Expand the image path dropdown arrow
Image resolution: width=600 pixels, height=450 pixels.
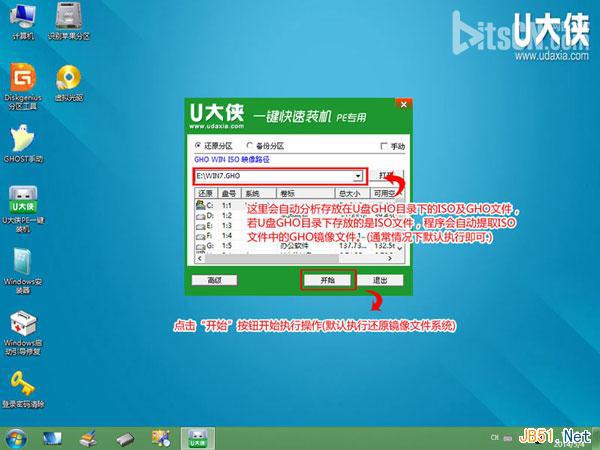358,176
